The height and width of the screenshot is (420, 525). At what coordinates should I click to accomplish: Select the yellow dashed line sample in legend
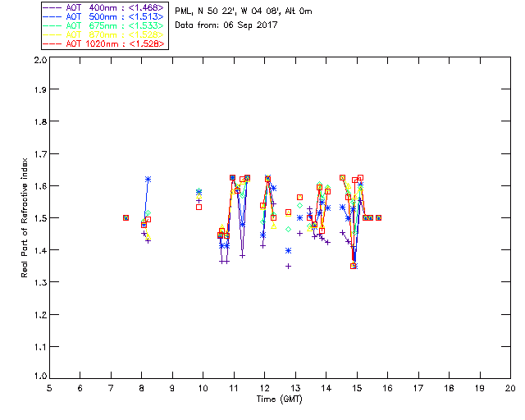[x=52, y=34]
